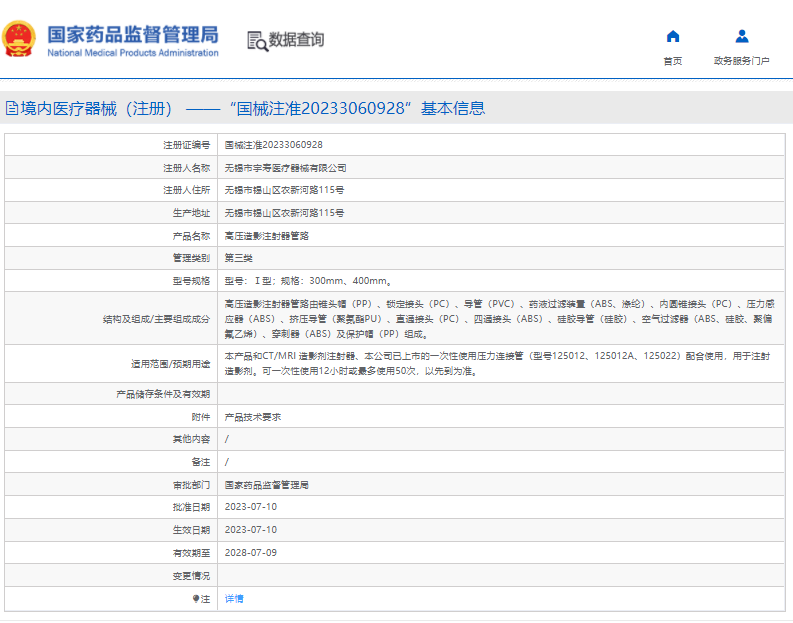Click management category value 第三类
Viewport: 793px width, 623px height.
point(239,258)
